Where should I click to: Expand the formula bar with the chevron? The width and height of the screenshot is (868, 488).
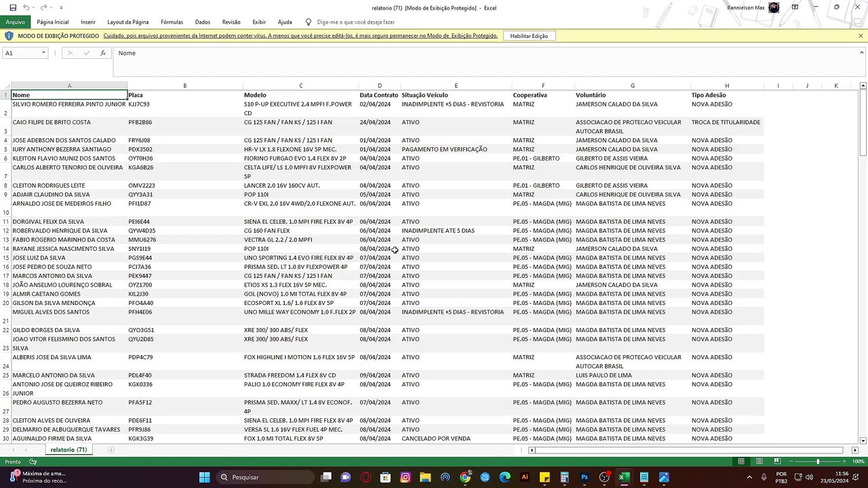coord(861,53)
